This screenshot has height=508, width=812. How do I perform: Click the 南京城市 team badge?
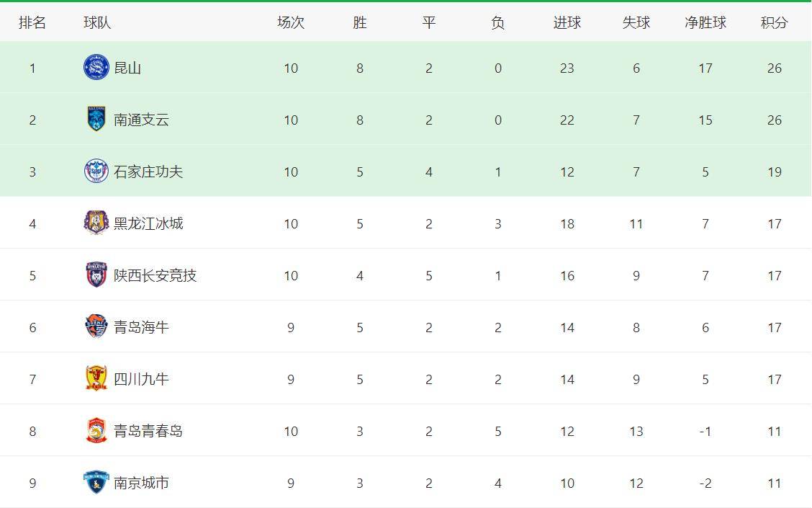tap(96, 482)
